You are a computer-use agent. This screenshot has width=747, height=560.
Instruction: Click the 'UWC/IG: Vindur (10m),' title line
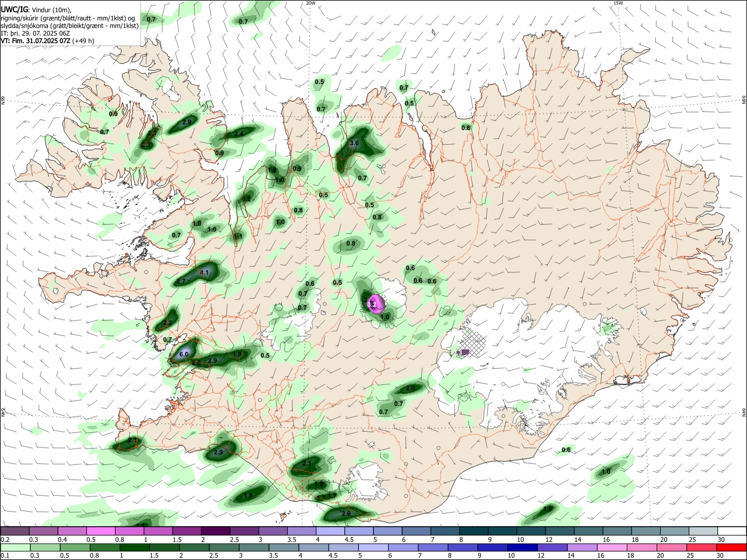point(36,10)
